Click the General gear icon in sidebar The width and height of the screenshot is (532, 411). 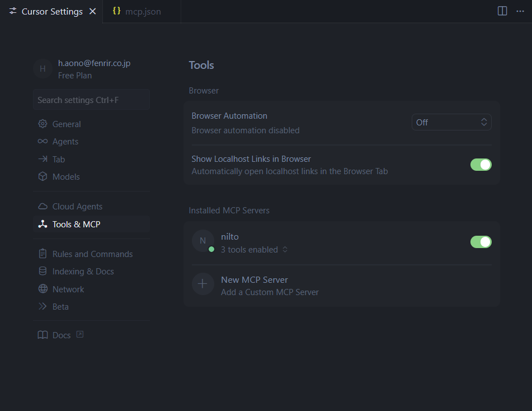(x=43, y=124)
